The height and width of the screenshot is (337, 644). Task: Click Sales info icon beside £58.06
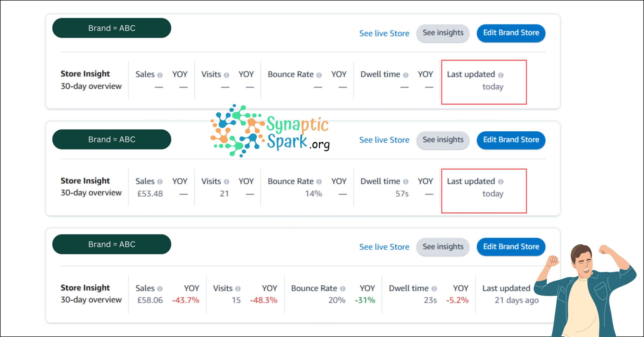160,289
